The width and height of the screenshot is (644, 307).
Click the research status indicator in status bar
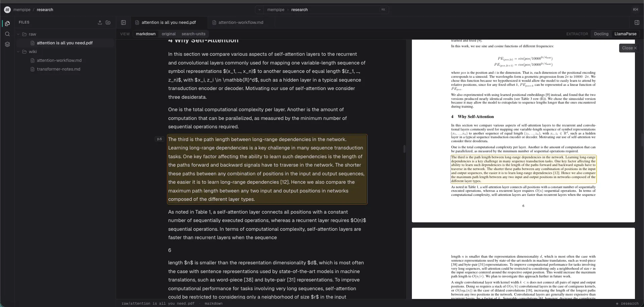(x=627, y=303)
